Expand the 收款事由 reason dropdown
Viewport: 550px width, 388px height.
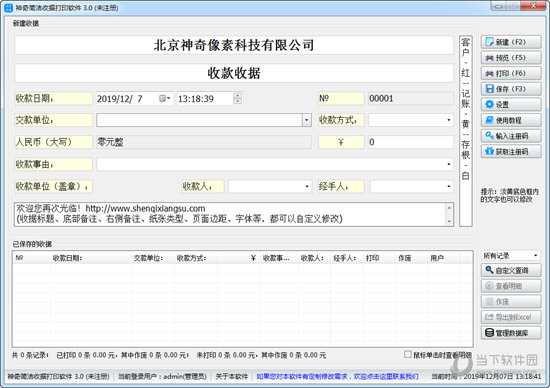point(449,164)
